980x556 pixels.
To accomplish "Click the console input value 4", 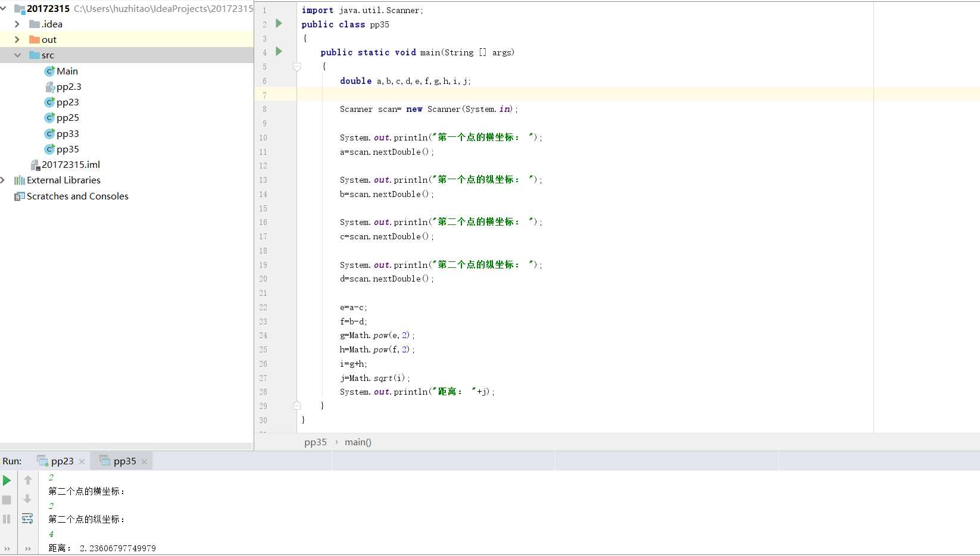I will tap(51, 534).
